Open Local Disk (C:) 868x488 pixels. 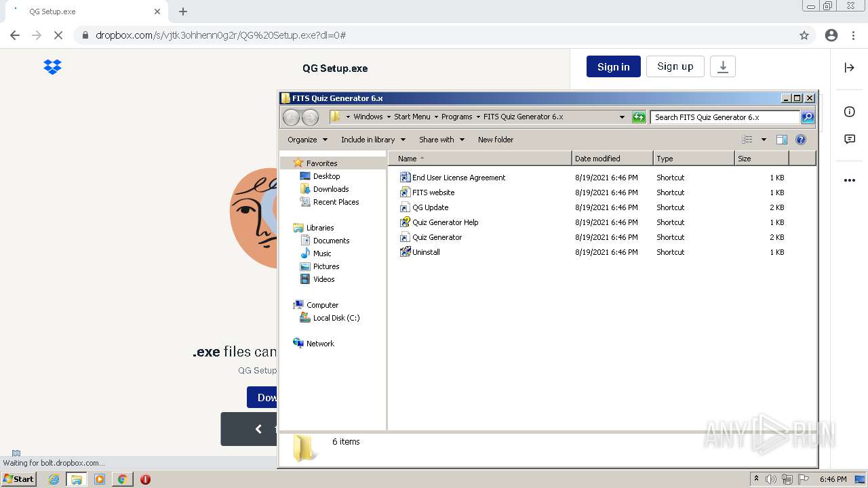click(336, 318)
